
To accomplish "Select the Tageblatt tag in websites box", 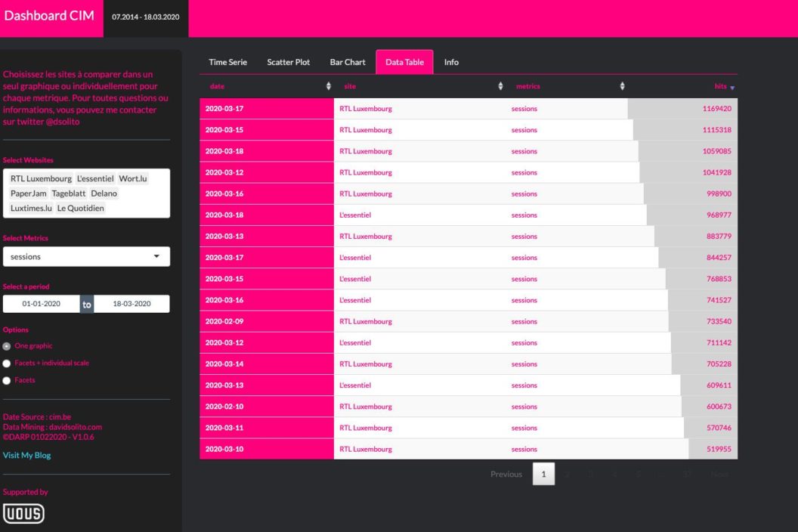I will click(68, 193).
